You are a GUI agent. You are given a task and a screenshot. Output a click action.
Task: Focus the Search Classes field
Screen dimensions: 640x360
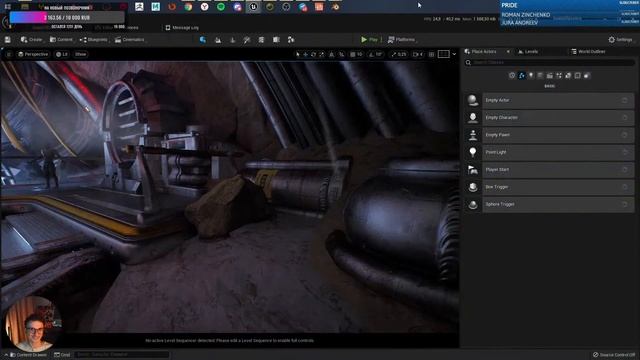[549, 63]
